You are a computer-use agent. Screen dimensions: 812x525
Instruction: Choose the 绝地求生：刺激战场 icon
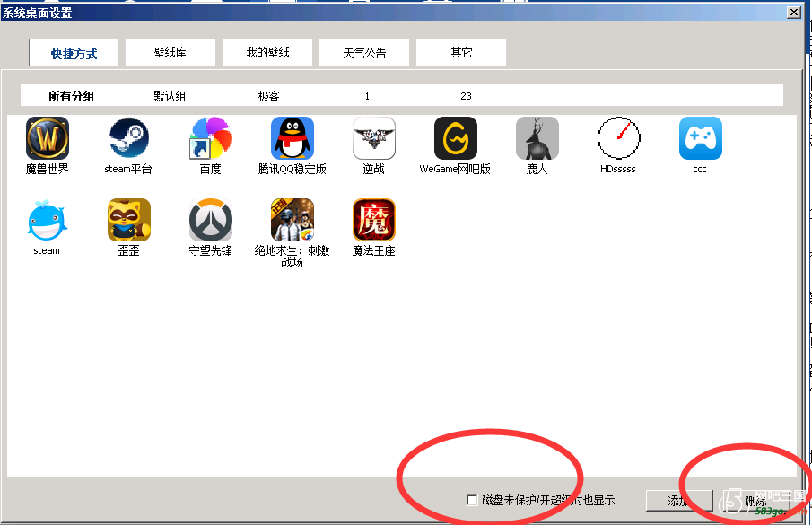[x=292, y=220]
